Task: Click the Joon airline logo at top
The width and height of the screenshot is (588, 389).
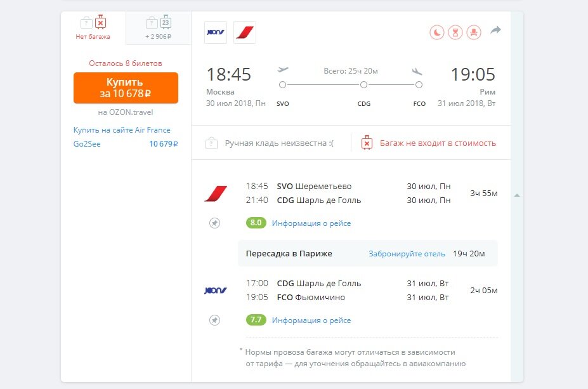Action: [216, 32]
